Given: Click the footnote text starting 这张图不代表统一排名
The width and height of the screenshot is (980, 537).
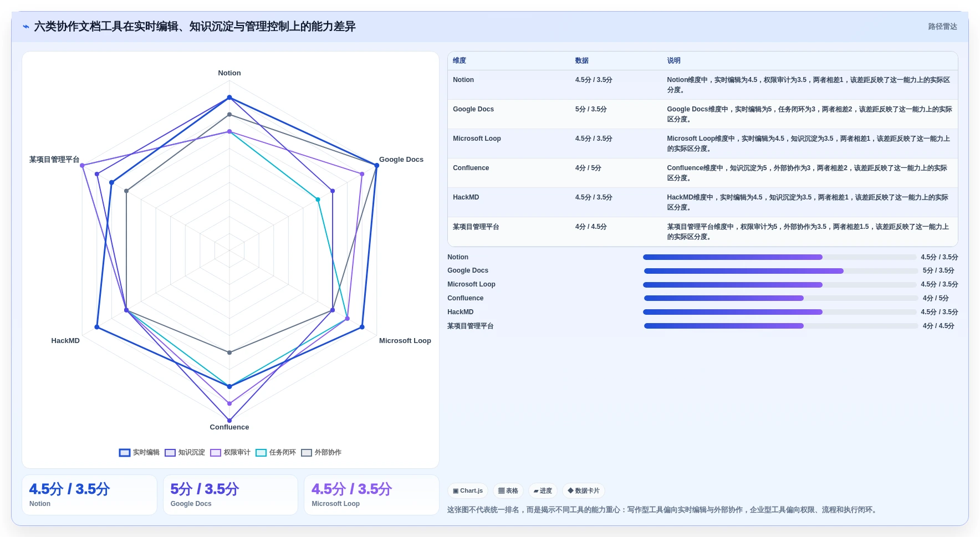Looking at the screenshot, I should (x=663, y=510).
